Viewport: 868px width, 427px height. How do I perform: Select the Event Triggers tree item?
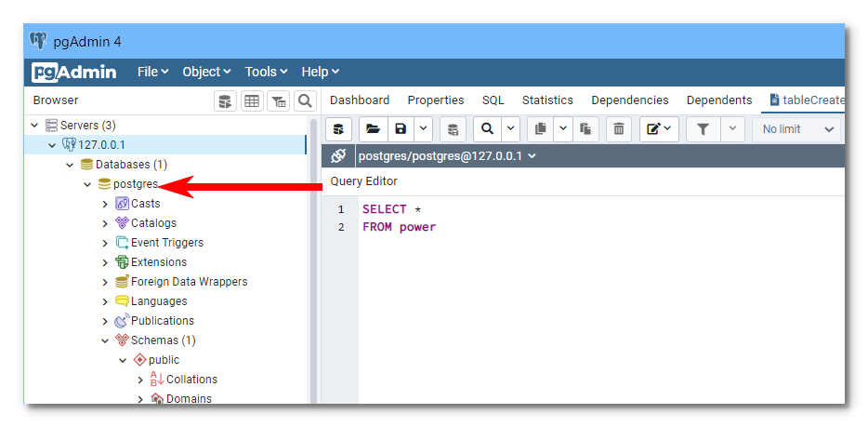(167, 243)
